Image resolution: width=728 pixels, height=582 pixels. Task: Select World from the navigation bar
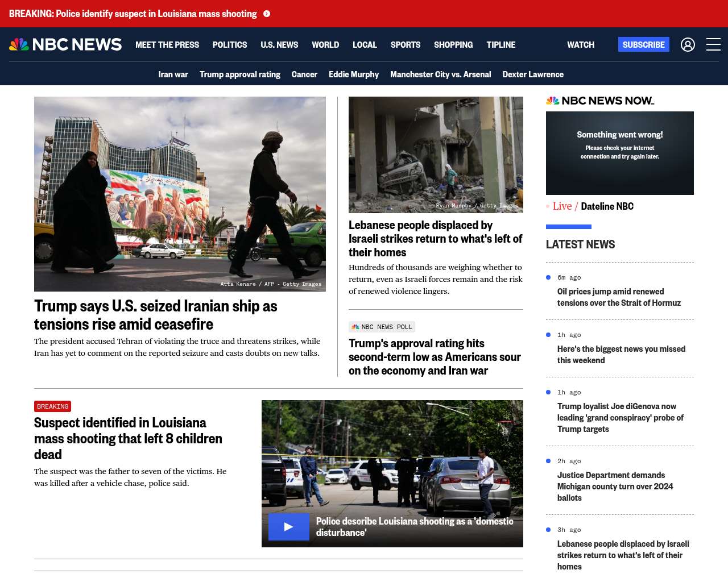325,44
